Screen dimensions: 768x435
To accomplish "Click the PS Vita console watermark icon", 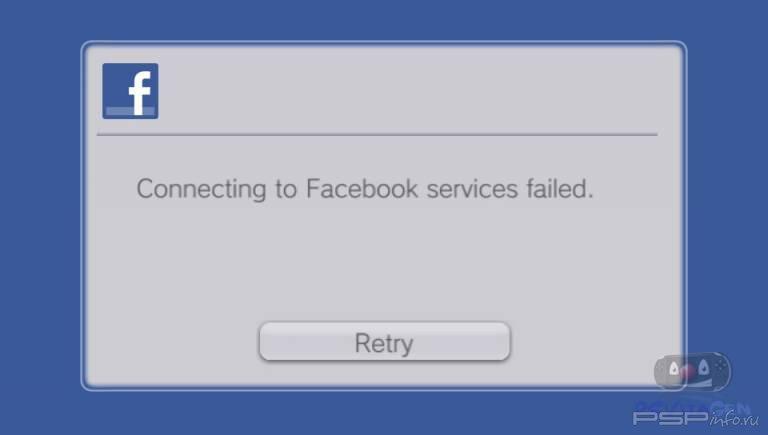I will (x=693, y=371).
